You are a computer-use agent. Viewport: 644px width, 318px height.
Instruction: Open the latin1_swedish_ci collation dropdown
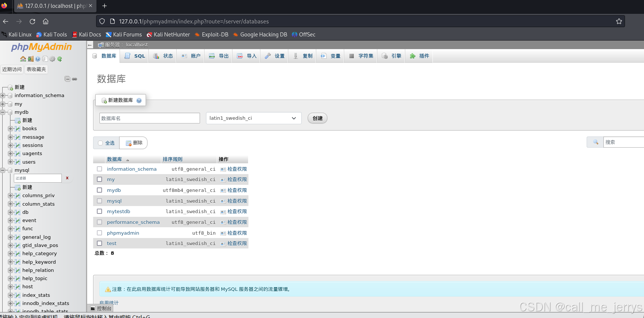(254, 118)
